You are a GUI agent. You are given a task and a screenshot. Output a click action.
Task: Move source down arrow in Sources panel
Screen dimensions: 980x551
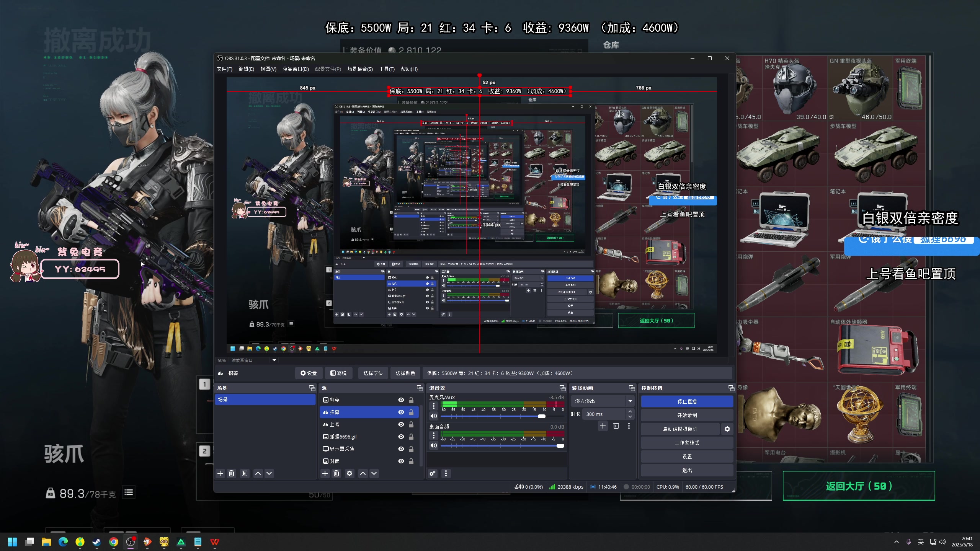[374, 473]
